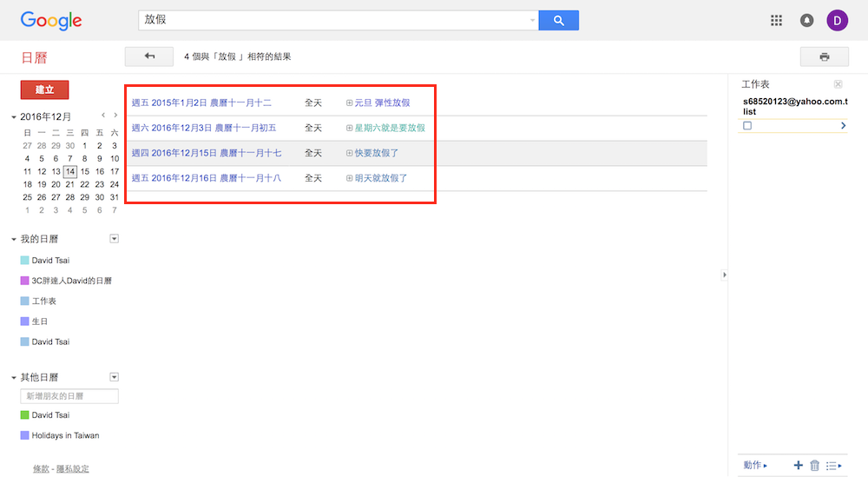Toggle 3C胖達人David的日曆 calendar visibility
Viewport: 868px width, 477px height.
pos(25,281)
